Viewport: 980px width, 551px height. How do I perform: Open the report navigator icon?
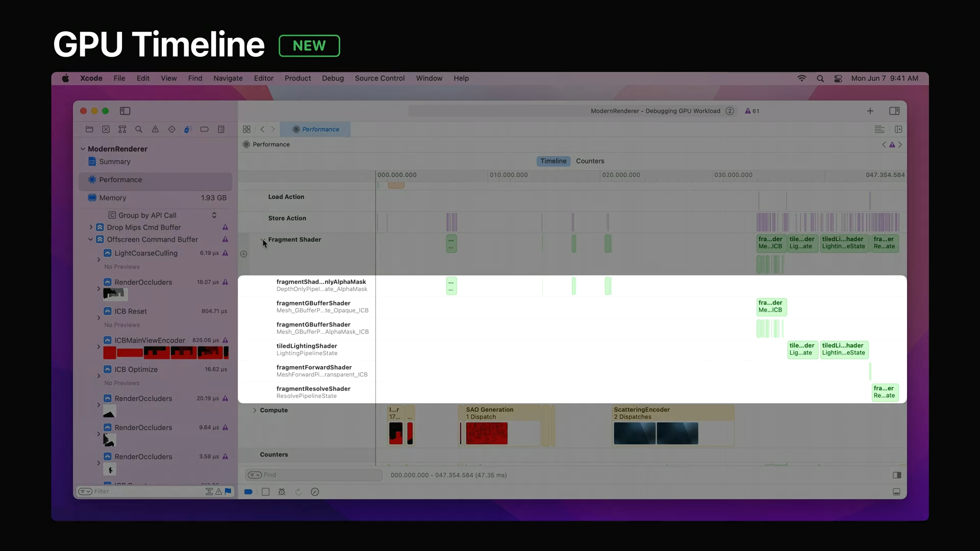click(x=221, y=130)
